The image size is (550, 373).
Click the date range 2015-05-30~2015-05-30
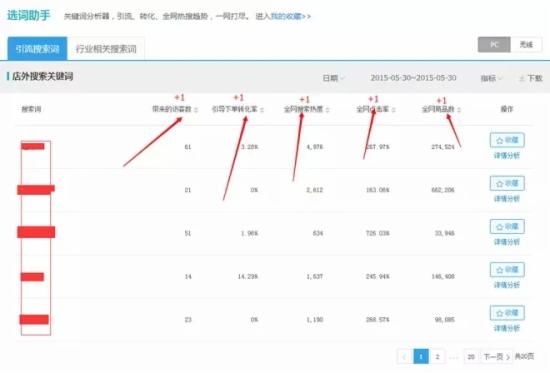click(413, 78)
